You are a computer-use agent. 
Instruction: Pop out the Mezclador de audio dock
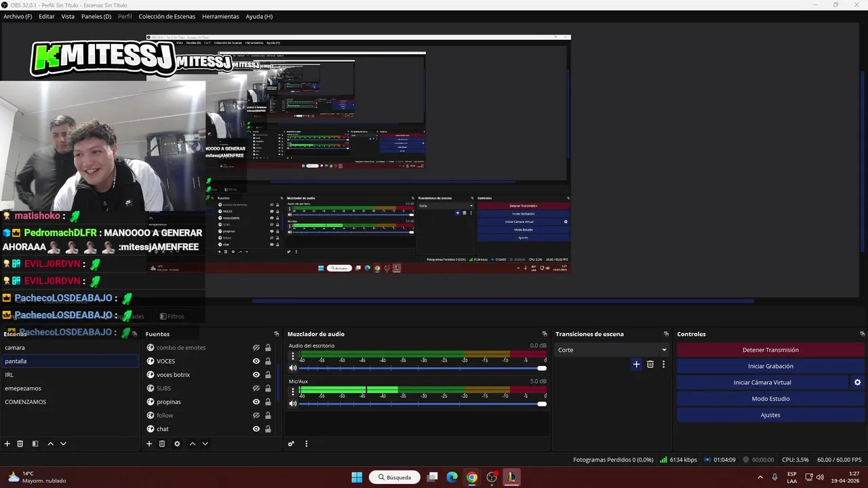click(x=545, y=334)
